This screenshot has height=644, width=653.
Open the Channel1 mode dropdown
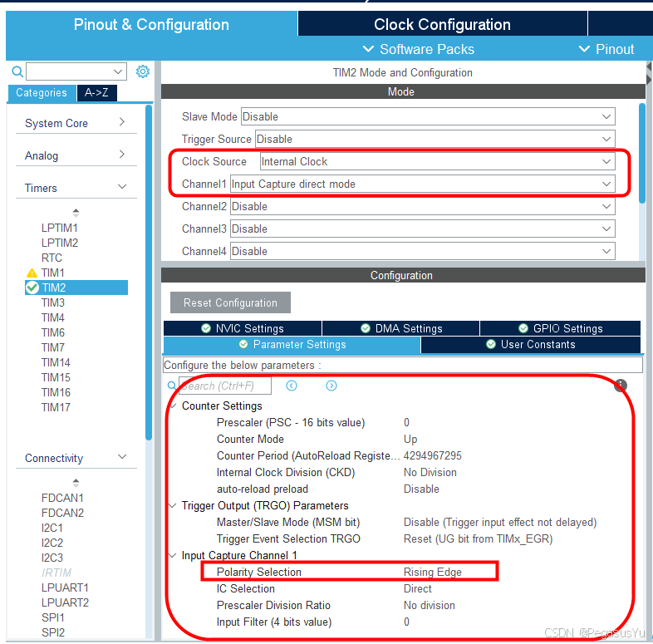423,184
